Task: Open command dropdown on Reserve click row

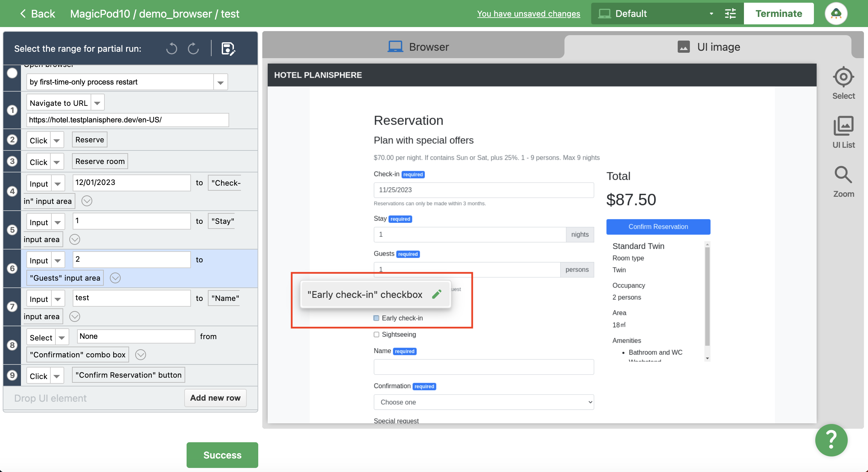Action: (x=57, y=140)
